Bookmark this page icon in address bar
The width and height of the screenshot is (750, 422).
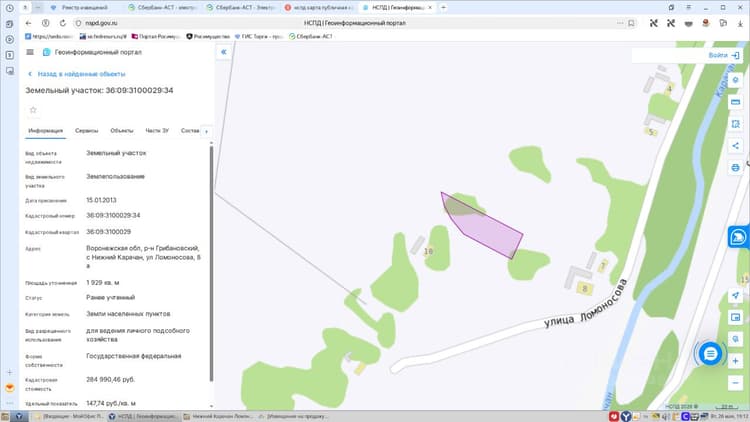(x=631, y=23)
